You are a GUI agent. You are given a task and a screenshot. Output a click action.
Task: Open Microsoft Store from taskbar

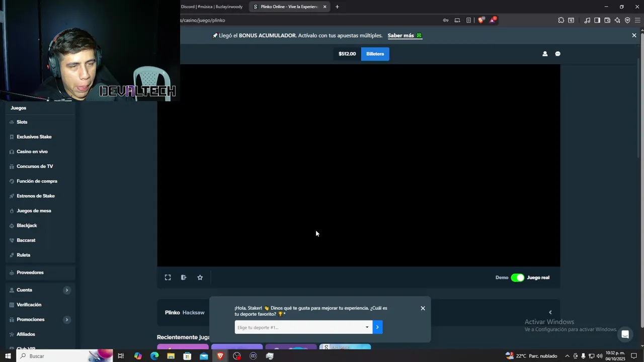tap(187, 356)
